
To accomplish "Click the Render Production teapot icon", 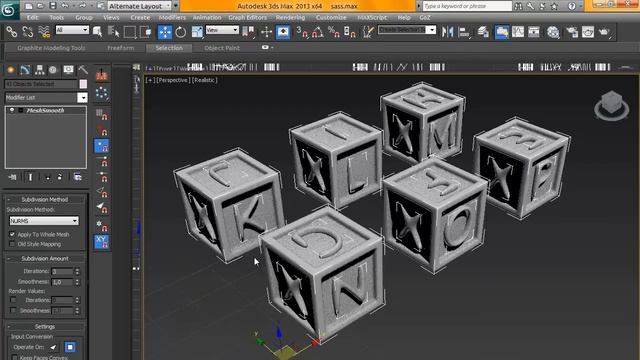I will [604, 31].
